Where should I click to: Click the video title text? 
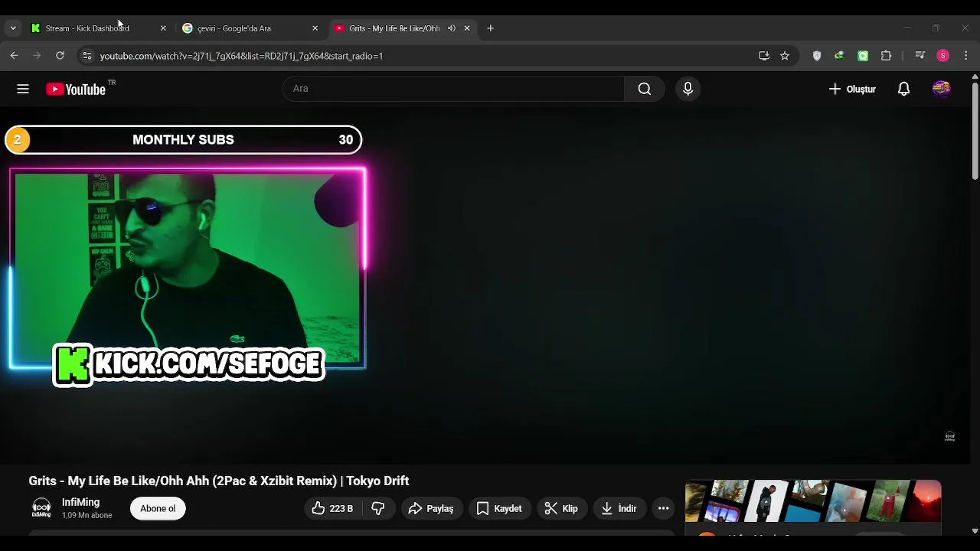[x=219, y=481]
